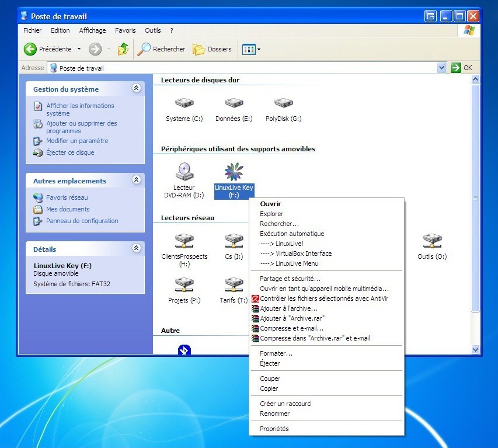The image size is (498, 448).
Task: Click the Précédente back arrow icon
Action: click(29, 49)
